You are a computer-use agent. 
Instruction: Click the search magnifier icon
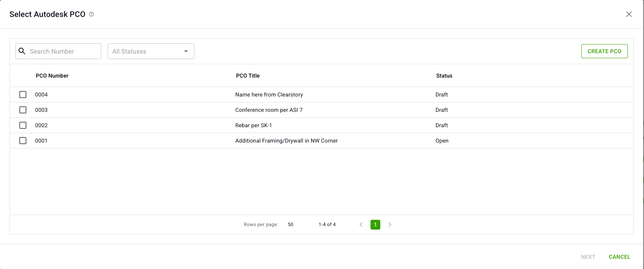(22, 51)
